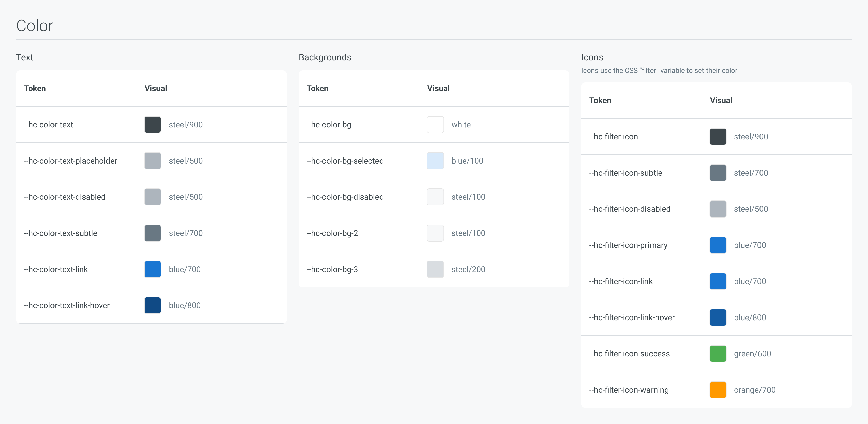This screenshot has height=424, width=868.
Task: Select the --hc-filter-icon-link swatch
Action: 718,281
